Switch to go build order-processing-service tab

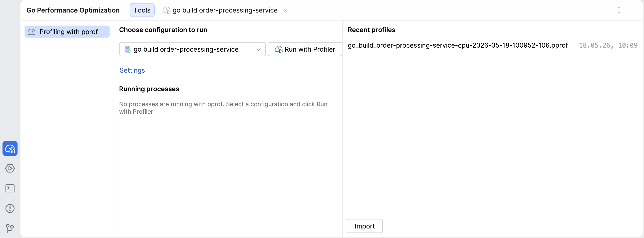coord(225,10)
